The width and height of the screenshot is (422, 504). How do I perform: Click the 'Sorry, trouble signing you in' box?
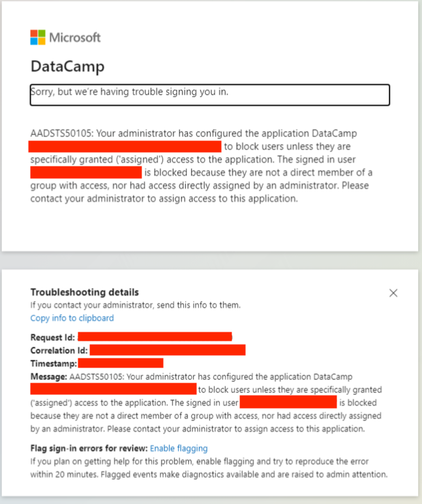click(x=209, y=94)
